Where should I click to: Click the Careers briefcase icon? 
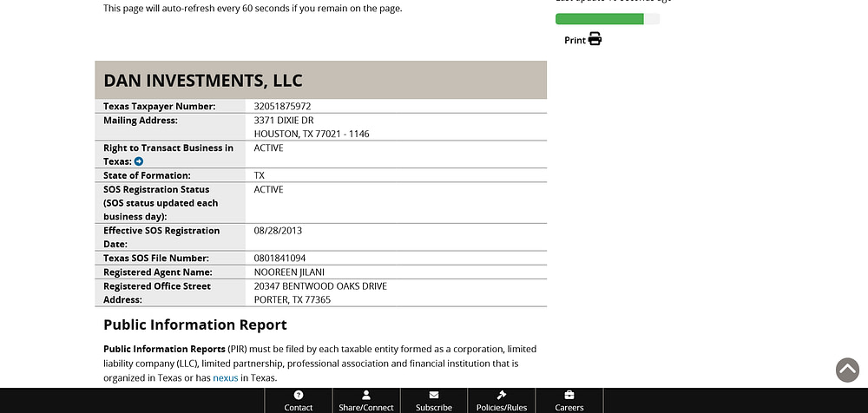(569, 396)
